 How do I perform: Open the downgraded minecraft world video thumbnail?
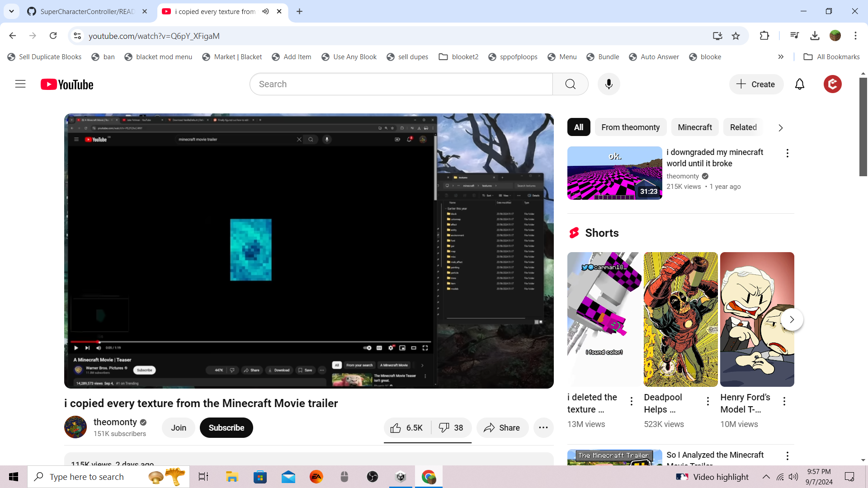click(x=614, y=173)
